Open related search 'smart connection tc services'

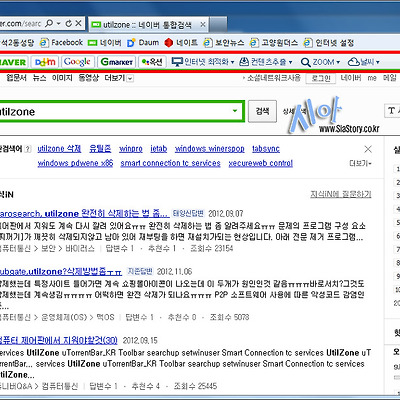[x=170, y=163]
